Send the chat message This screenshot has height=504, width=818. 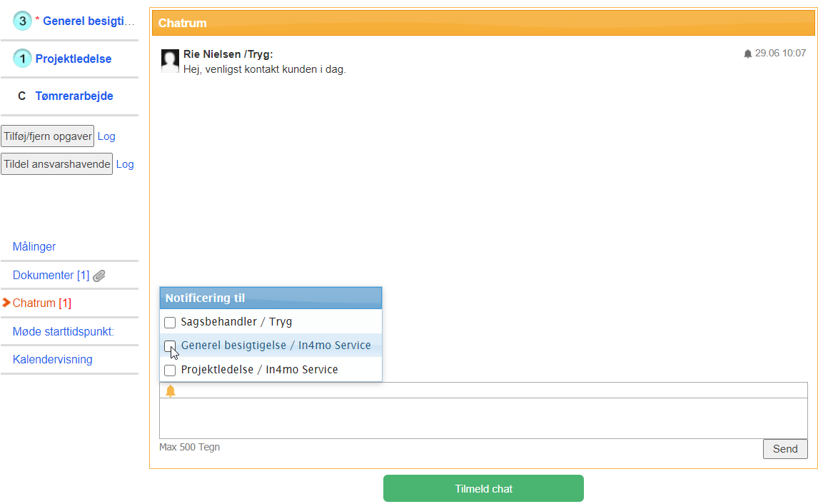coord(784,449)
